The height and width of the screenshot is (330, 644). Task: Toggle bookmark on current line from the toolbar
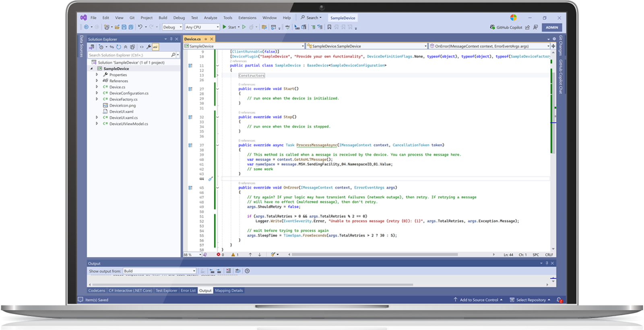tap(329, 27)
